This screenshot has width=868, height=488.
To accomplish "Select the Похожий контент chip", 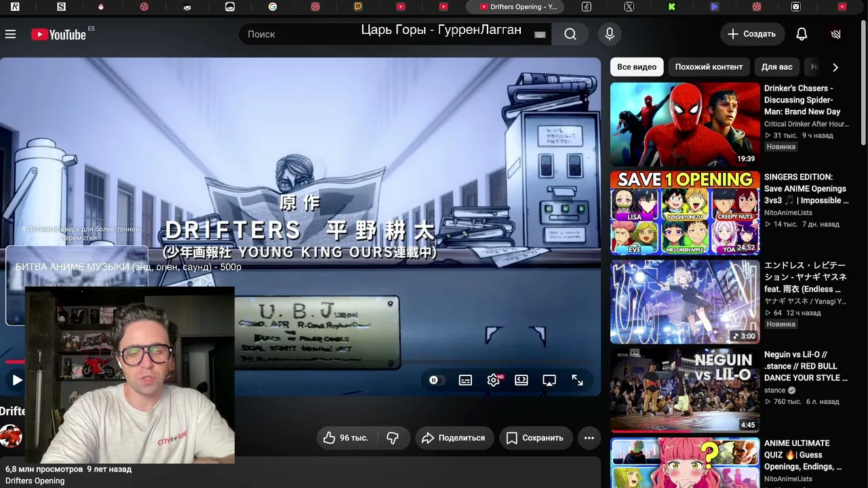I will (709, 67).
